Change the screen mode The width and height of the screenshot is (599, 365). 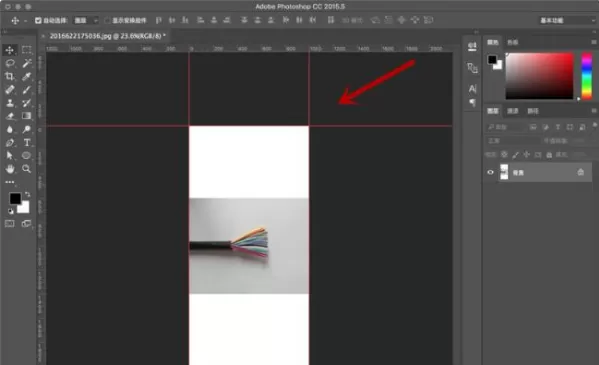pos(26,224)
